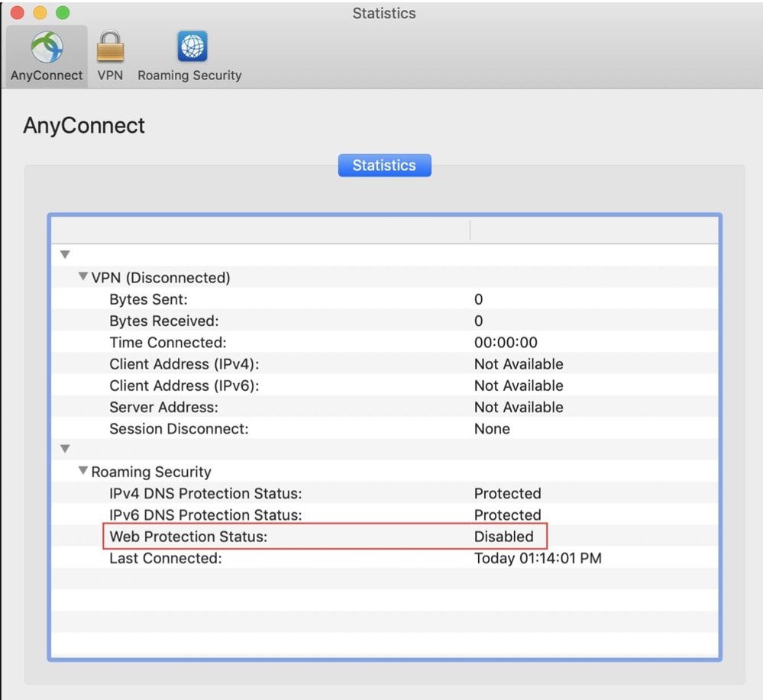The width and height of the screenshot is (763, 700).
Task: Collapse the VPN (Disconnected) section
Action: (83, 276)
